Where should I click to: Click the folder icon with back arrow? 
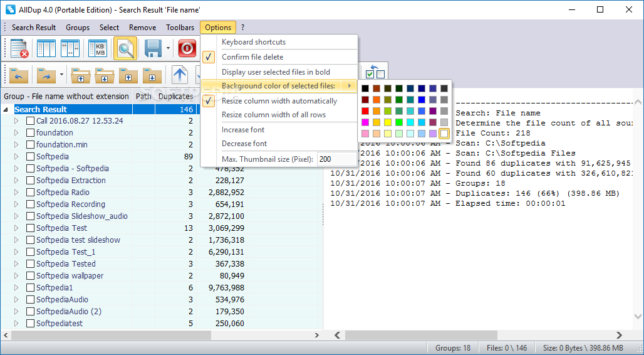tap(19, 76)
